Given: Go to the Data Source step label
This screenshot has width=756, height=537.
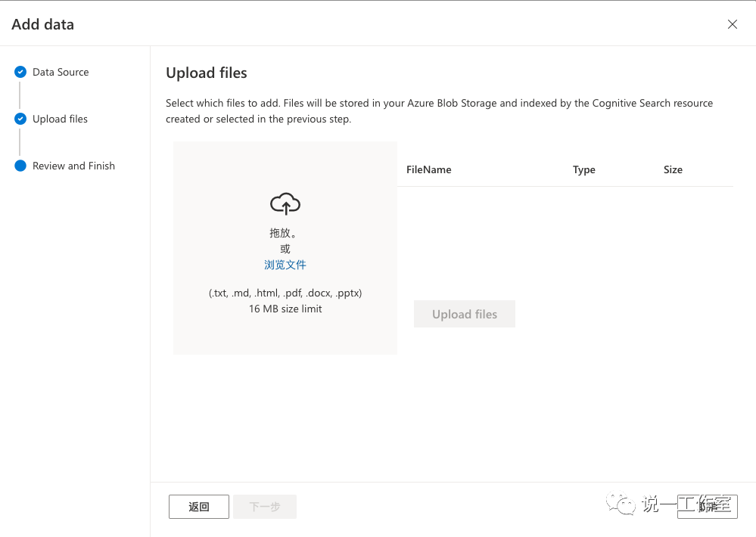Looking at the screenshot, I should click(x=61, y=72).
